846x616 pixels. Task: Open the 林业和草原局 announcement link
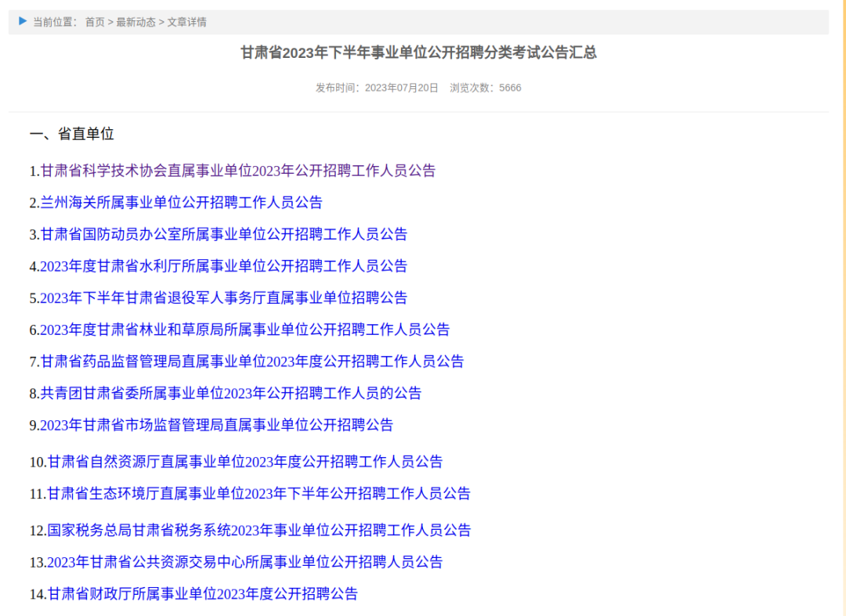[x=243, y=330]
